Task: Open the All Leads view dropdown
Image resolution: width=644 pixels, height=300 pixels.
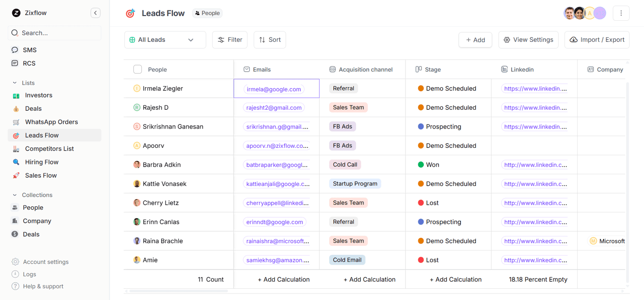Action: coord(165,40)
